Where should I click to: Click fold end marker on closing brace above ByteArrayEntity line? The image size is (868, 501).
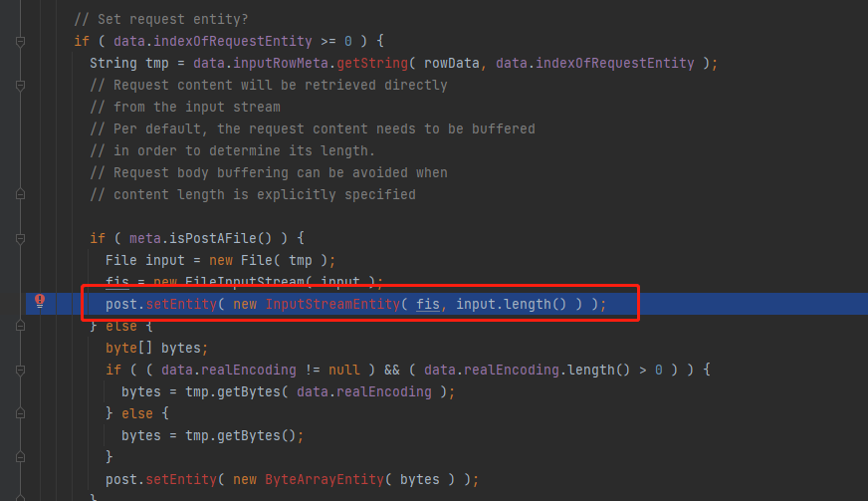21,457
